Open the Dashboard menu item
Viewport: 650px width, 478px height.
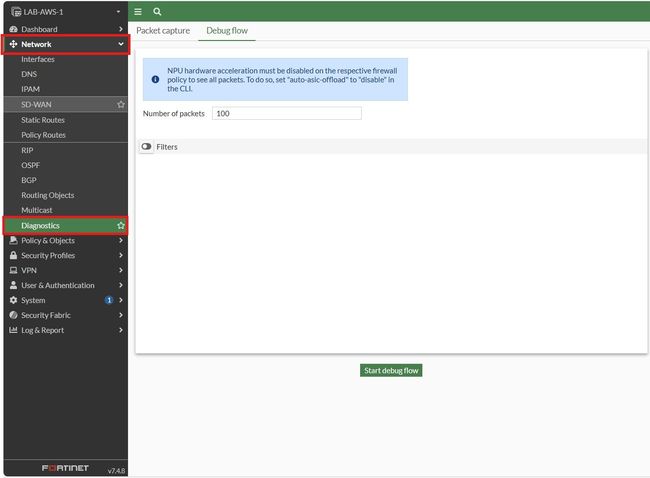point(65,29)
